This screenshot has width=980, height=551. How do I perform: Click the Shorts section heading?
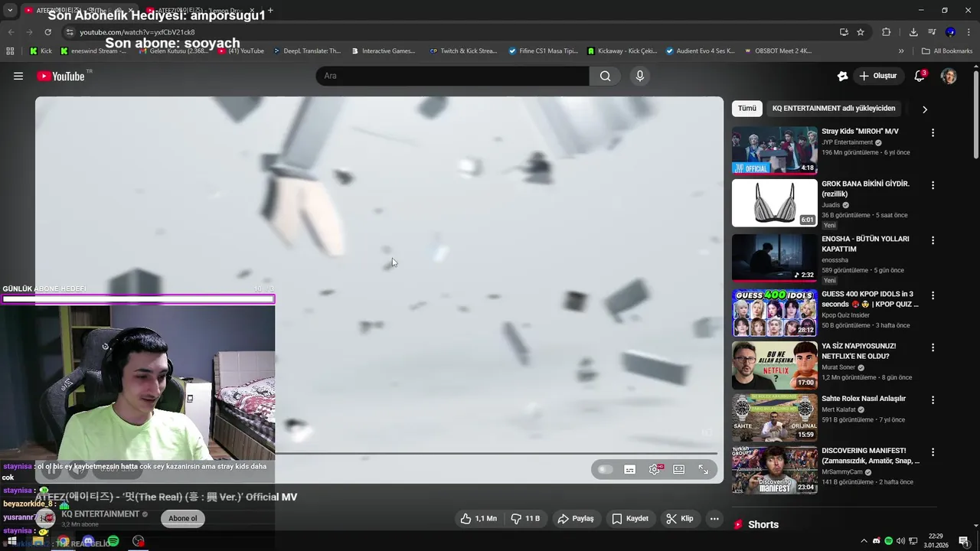[763, 524]
